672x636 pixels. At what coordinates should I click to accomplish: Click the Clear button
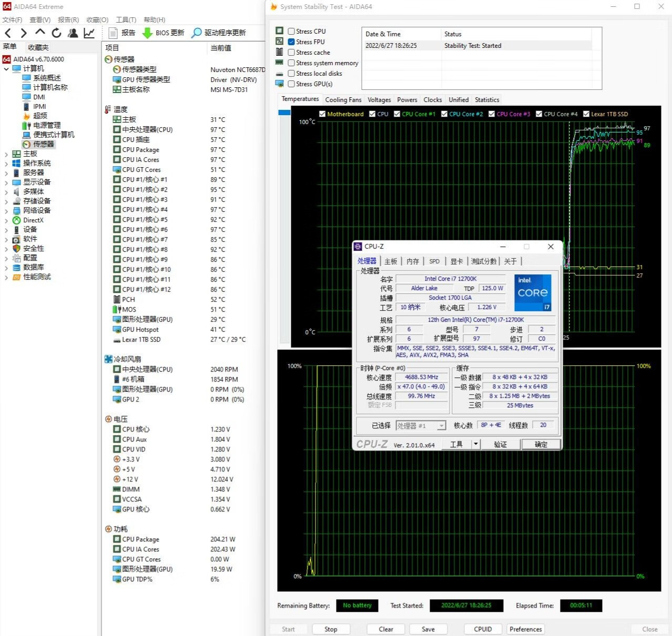pyautogui.click(x=386, y=629)
